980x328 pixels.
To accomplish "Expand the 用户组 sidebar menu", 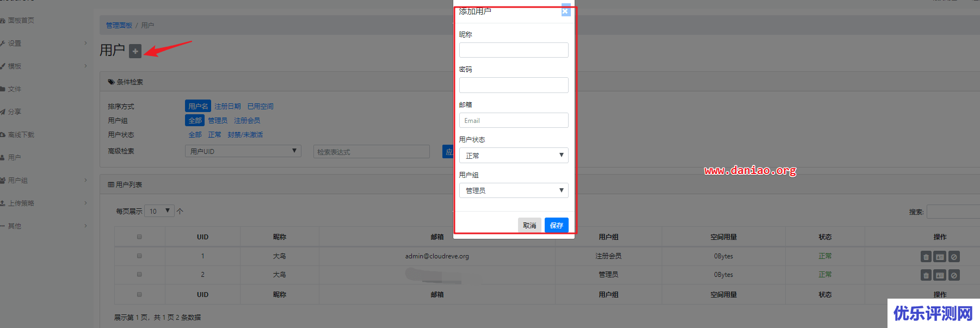I will tap(44, 181).
